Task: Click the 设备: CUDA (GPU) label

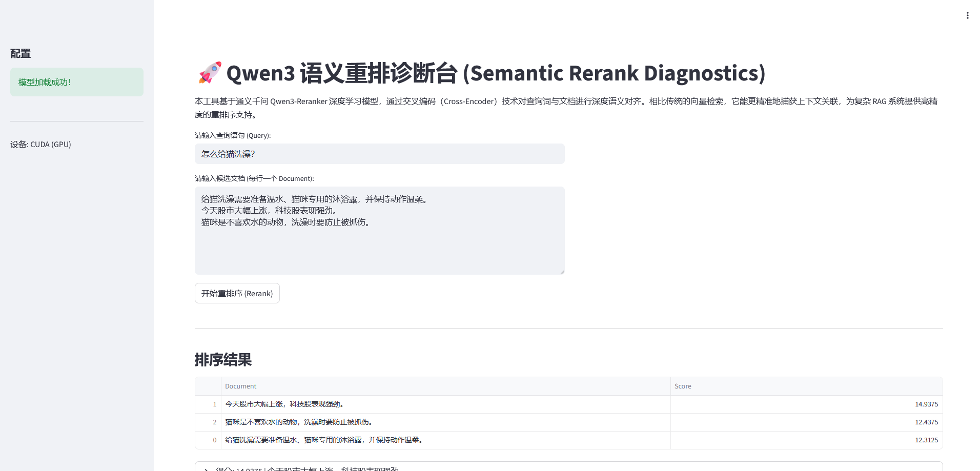Action: 40,145
